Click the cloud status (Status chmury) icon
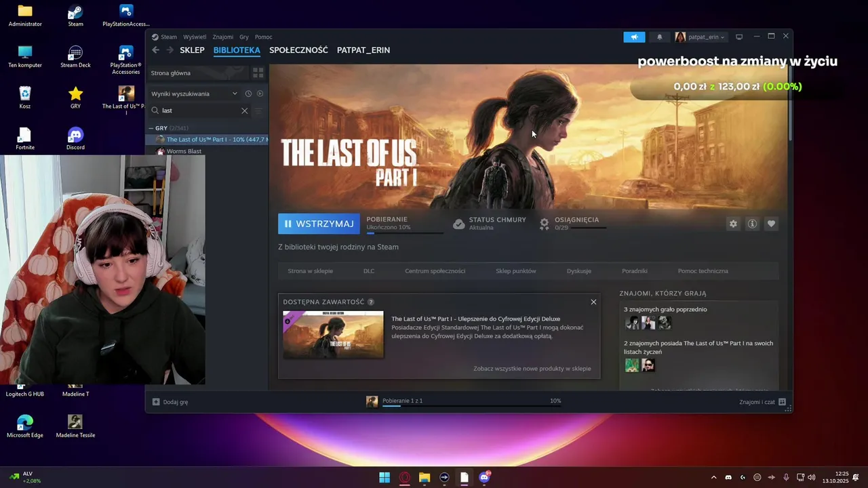868x488 pixels. tap(458, 224)
